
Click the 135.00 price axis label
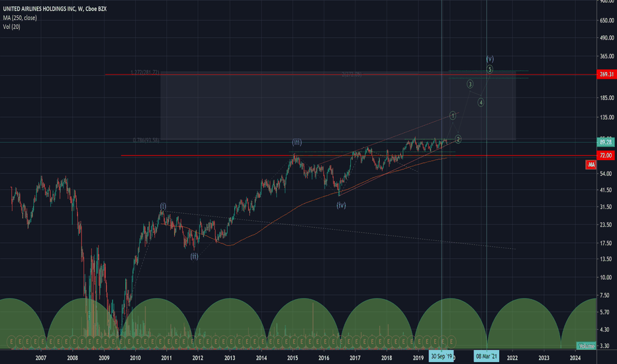(x=607, y=117)
